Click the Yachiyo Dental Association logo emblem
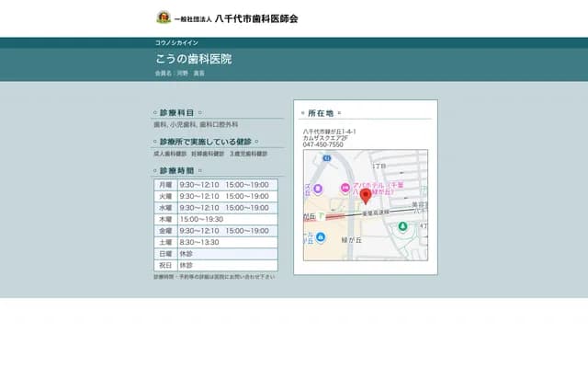Screen dimensions: 588x368 coord(164,17)
